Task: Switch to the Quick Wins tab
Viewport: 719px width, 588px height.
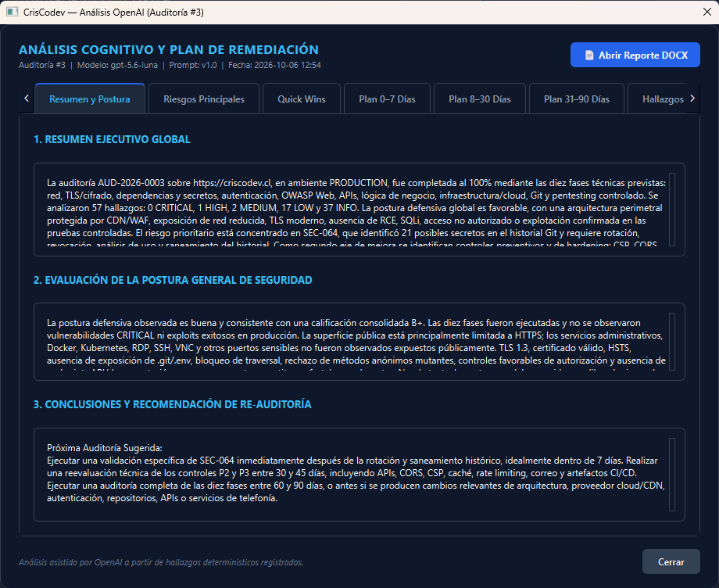Action: point(301,99)
